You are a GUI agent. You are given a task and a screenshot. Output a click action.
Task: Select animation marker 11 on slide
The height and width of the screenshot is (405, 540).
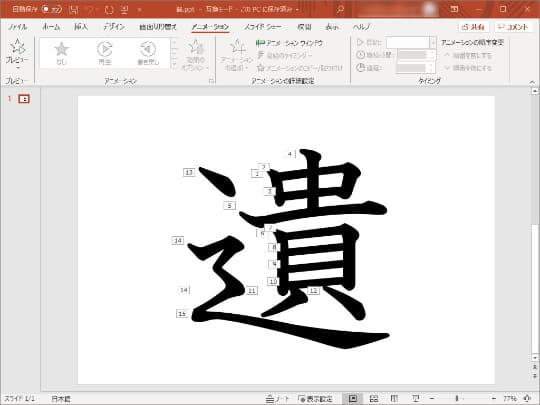click(x=252, y=291)
